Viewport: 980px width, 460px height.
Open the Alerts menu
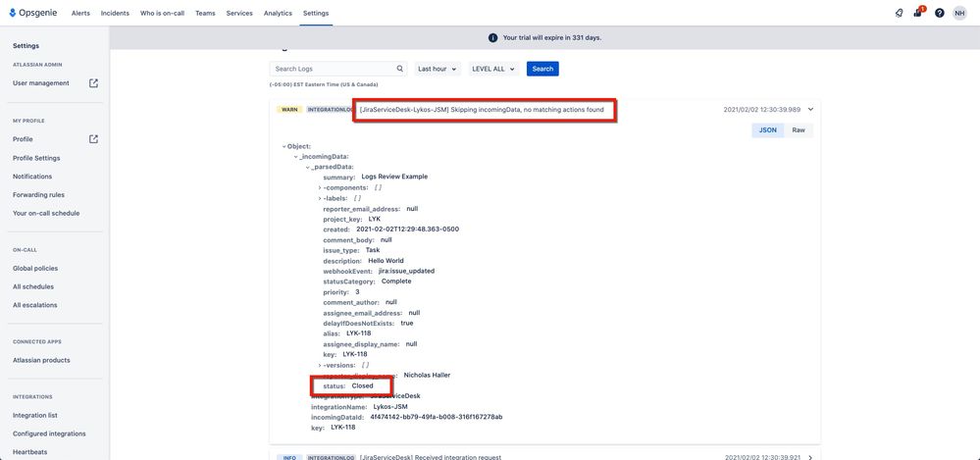coord(80,13)
